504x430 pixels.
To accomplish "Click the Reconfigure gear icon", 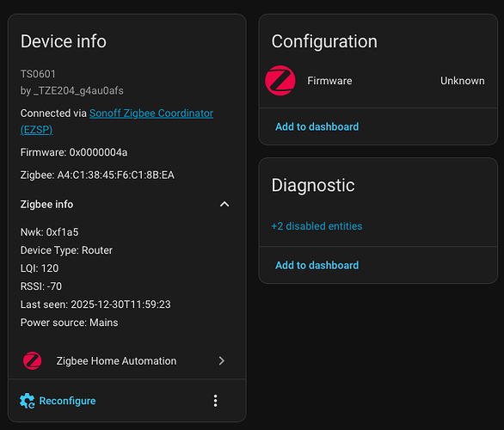I will tap(28, 401).
